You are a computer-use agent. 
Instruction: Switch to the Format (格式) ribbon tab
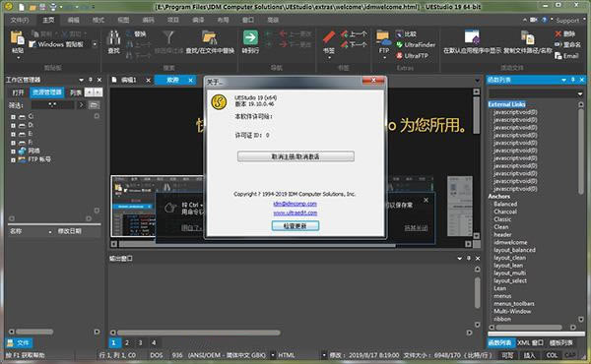tap(98, 20)
